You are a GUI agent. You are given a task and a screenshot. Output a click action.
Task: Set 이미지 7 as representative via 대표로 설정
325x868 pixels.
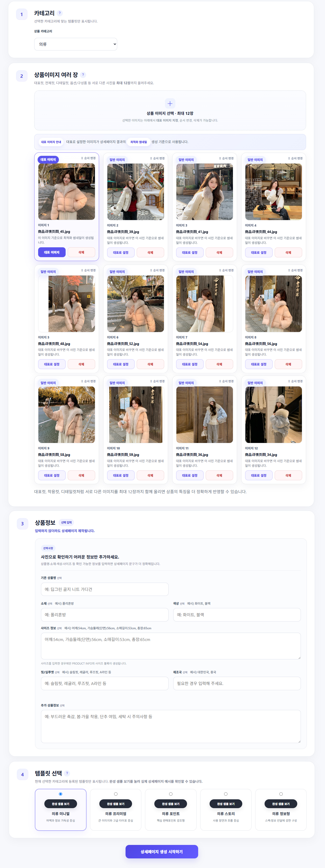[x=190, y=364]
